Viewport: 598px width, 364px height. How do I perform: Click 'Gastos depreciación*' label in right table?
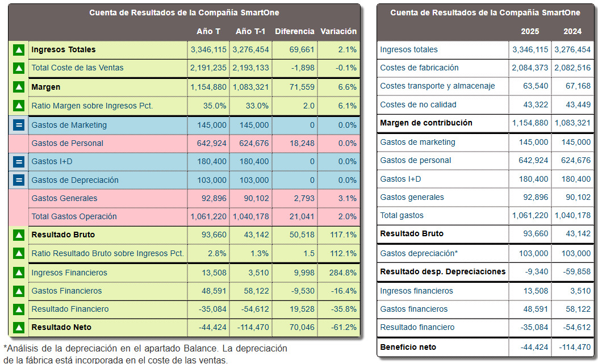419,253
